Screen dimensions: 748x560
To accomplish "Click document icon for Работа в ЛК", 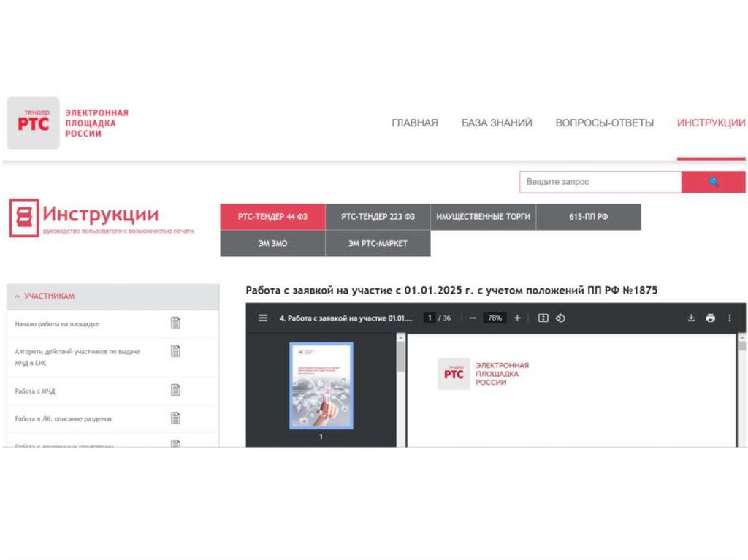I will coord(175,418).
